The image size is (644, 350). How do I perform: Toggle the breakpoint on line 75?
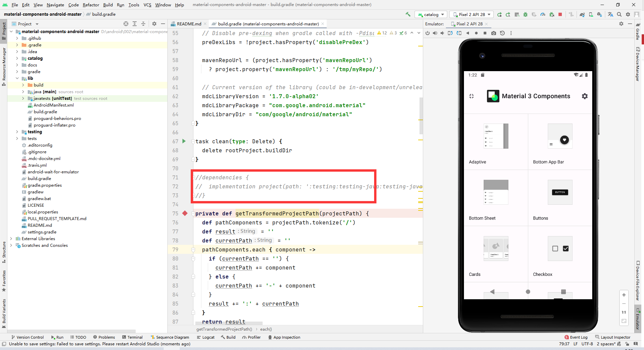[x=185, y=213]
